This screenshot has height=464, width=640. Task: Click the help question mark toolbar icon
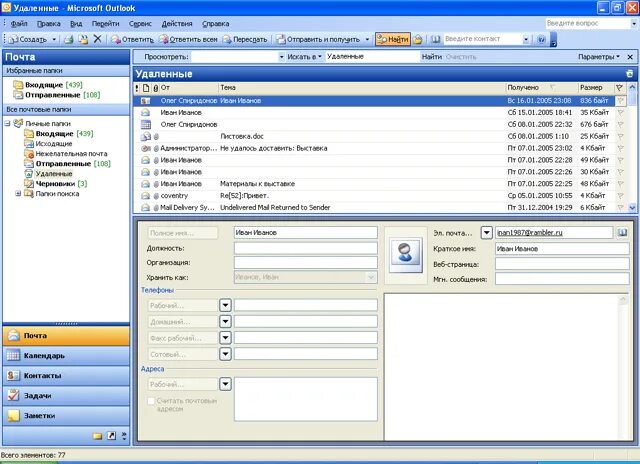pos(541,39)
